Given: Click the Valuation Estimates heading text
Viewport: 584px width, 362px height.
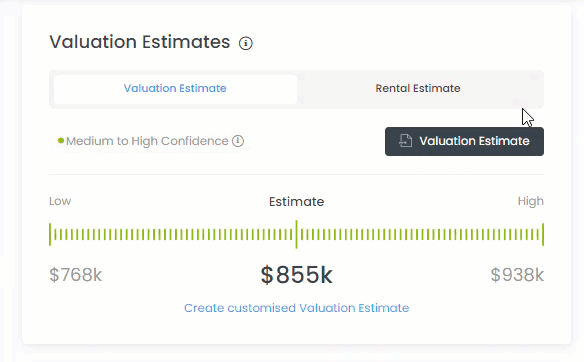Looking at the screenshot, I should [140, 42].
